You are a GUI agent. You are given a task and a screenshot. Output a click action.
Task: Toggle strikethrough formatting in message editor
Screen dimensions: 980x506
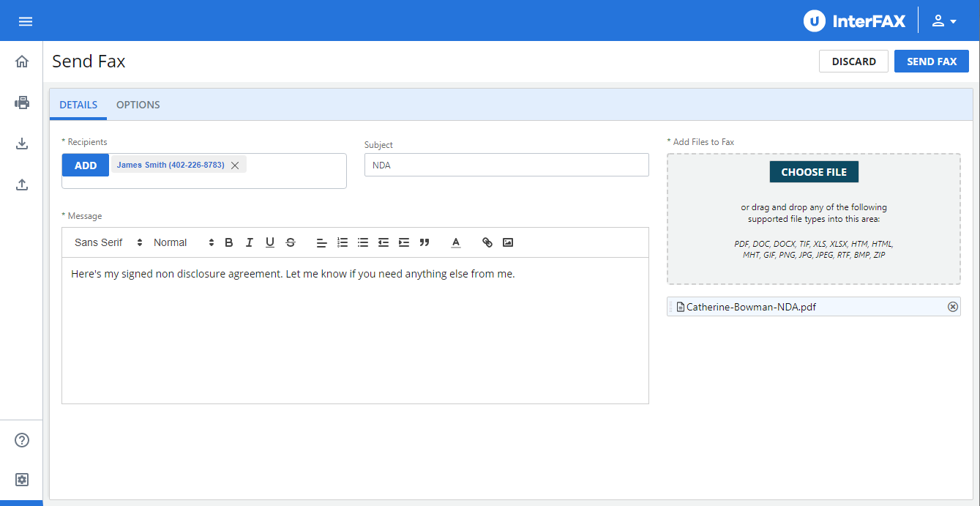(291, 242)
